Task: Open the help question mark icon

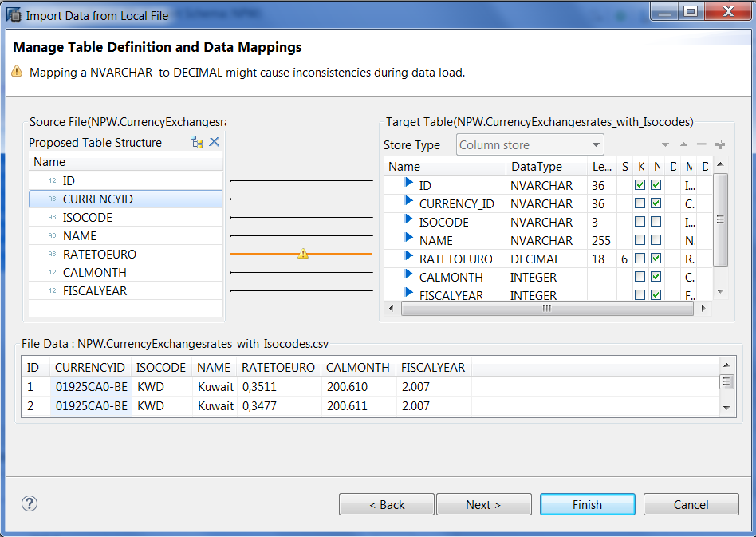Action: pyautogui.click(x=30, y=503)
